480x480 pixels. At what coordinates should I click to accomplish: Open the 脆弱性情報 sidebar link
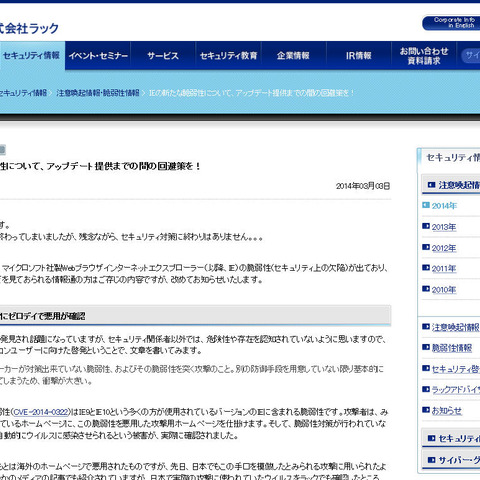452,348
